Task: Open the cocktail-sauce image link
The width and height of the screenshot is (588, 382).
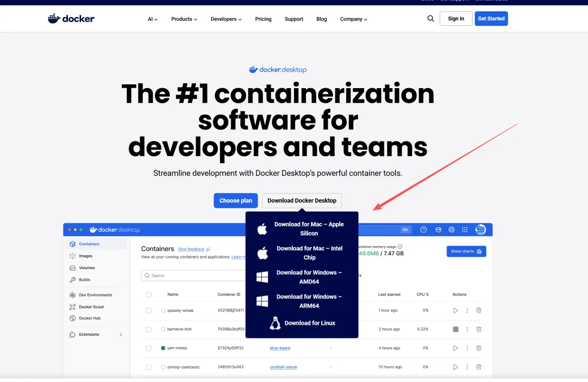Action: 283,367
